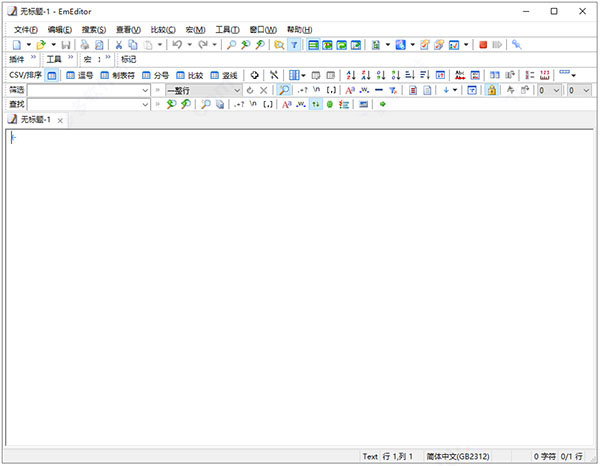Open the 文件(F) menu

pyautogui.click(x=26, y=29)
